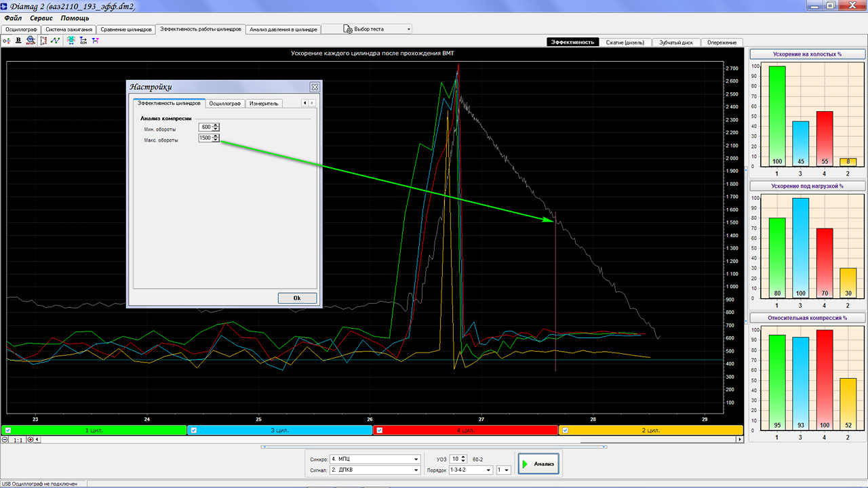Open the Сервис menu
868x488 pixels.
[x=41, y=18]
